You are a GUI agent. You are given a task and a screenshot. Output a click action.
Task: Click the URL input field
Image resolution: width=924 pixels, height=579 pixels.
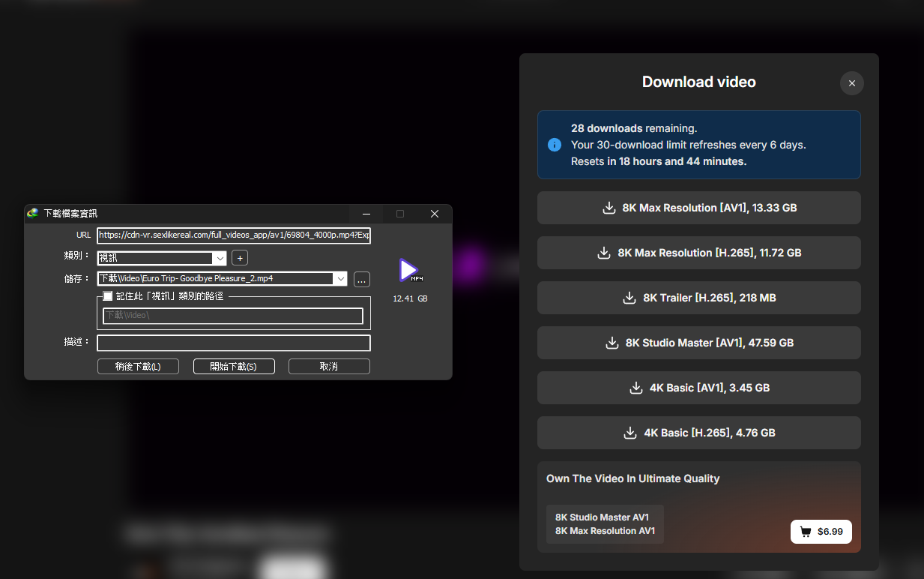pyautogui.click(x=234, y=235)
